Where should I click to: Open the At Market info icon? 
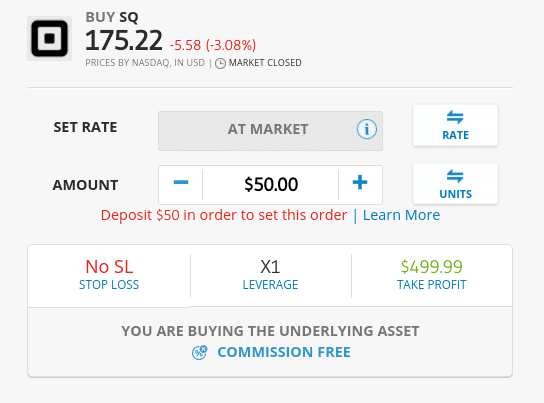click(x=367, y=129)
